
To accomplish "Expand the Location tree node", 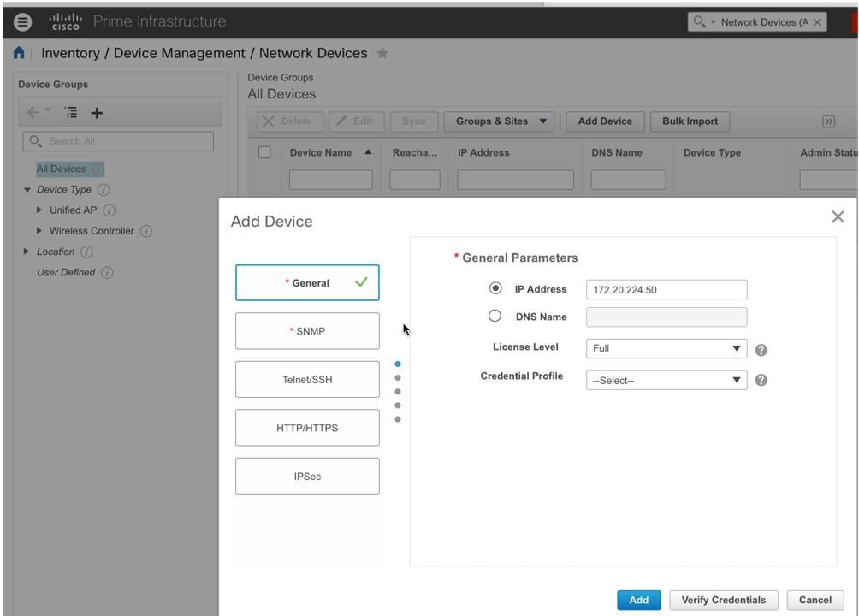I will point(26,252).
